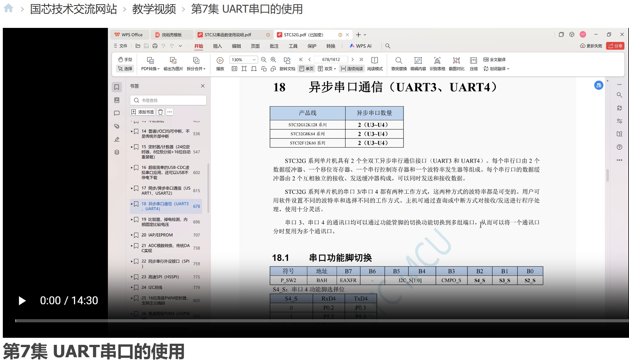Go to the previous page

pos(310,59)
